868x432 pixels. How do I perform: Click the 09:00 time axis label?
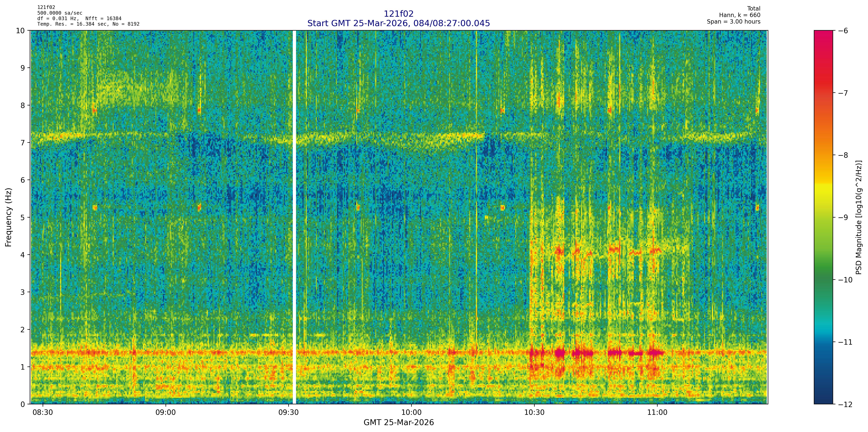click(x=165, y=413)
